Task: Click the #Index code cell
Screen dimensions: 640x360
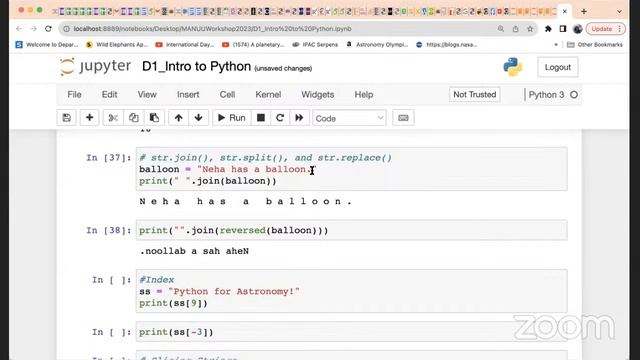Action: point(351,291)
